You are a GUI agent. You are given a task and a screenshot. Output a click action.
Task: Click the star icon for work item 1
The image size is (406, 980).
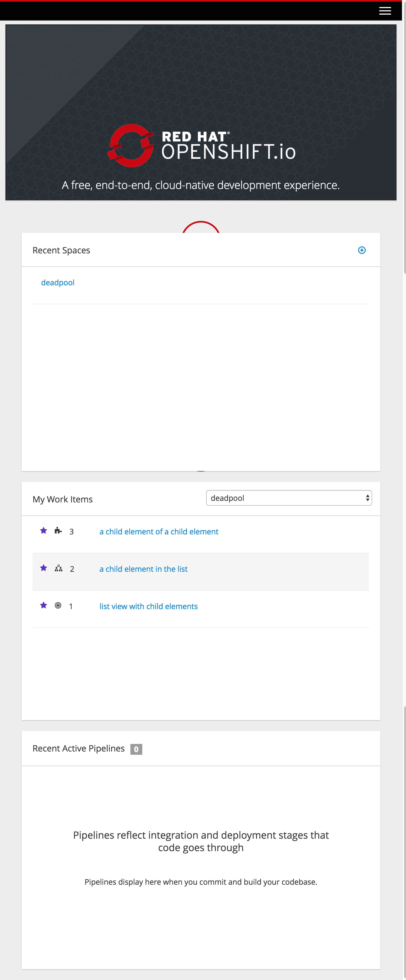44,605
